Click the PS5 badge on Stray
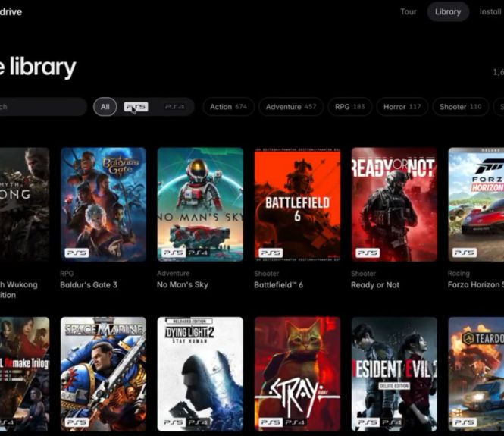This screenshot has width=504, height=436. click(271, 422)
